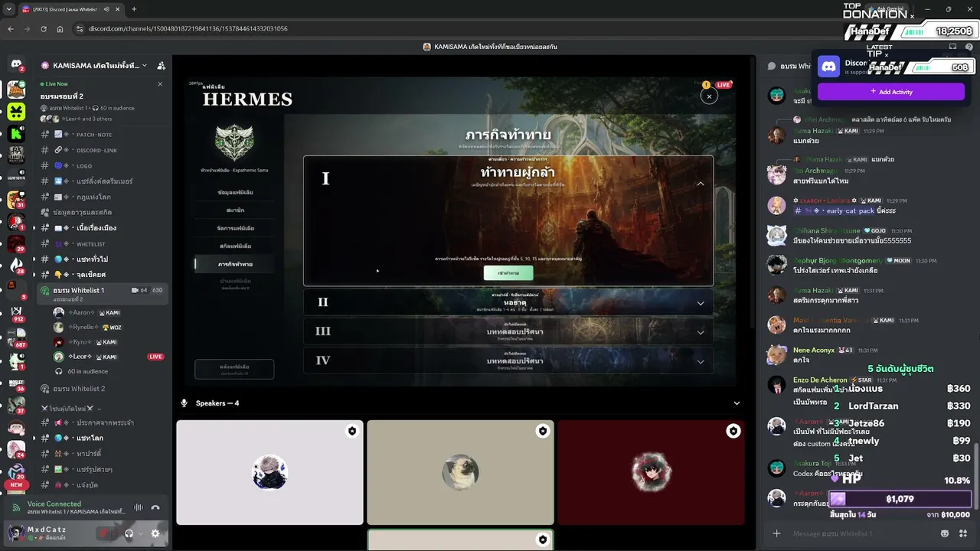Click the green เข้าท้าทาย button
Screen dimensions: 980x551
pyautogui.click(x=508, y=273)
